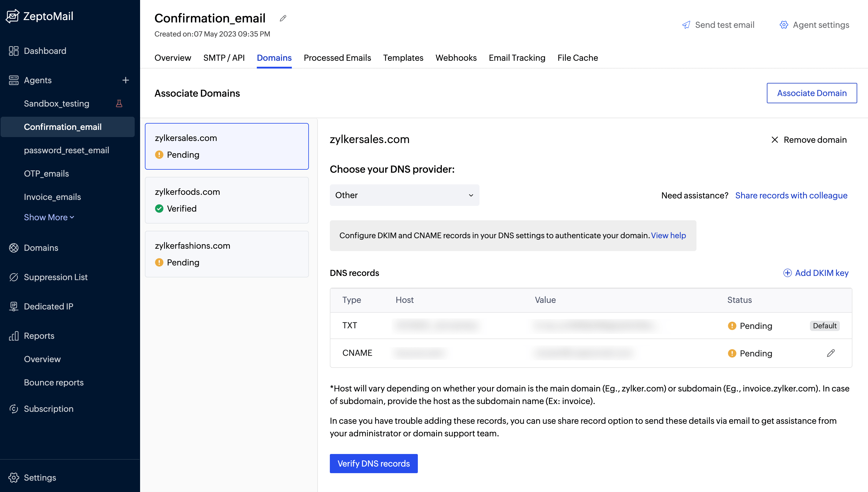Select the Dedicated IP sidebar icon
This screenshot has height=492, width=868.
13,306
